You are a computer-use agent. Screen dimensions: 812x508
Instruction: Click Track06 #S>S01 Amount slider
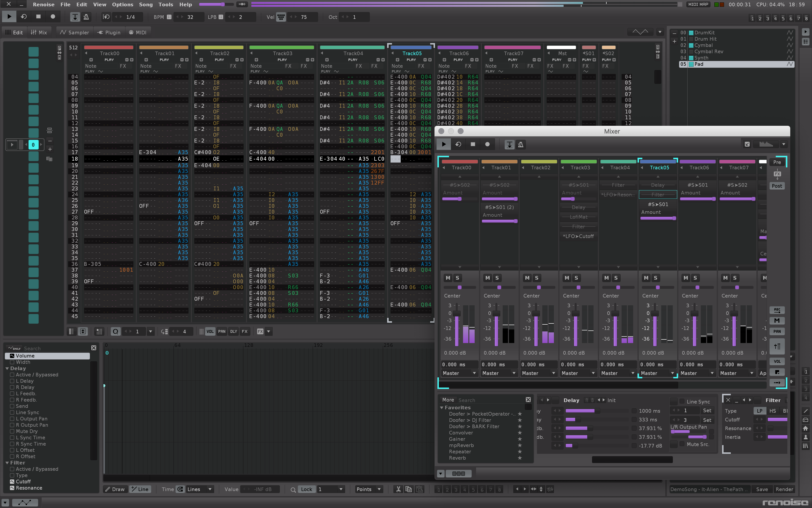(x=698, y=199)
